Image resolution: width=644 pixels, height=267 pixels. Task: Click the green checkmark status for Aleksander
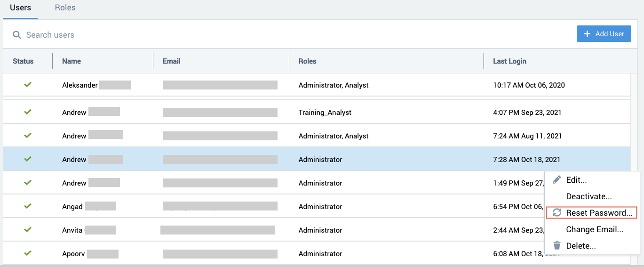point(28,85)
